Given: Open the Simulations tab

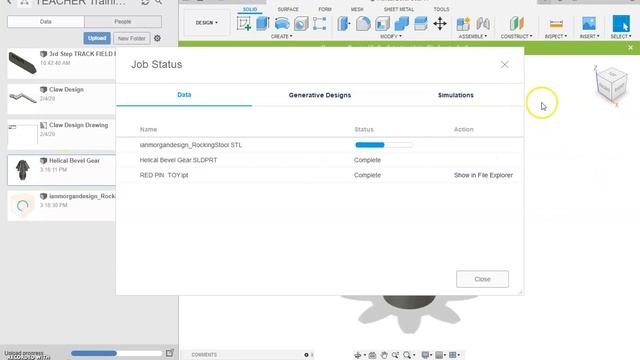Looking at the screenshot, I should click(x=456, y=95).
